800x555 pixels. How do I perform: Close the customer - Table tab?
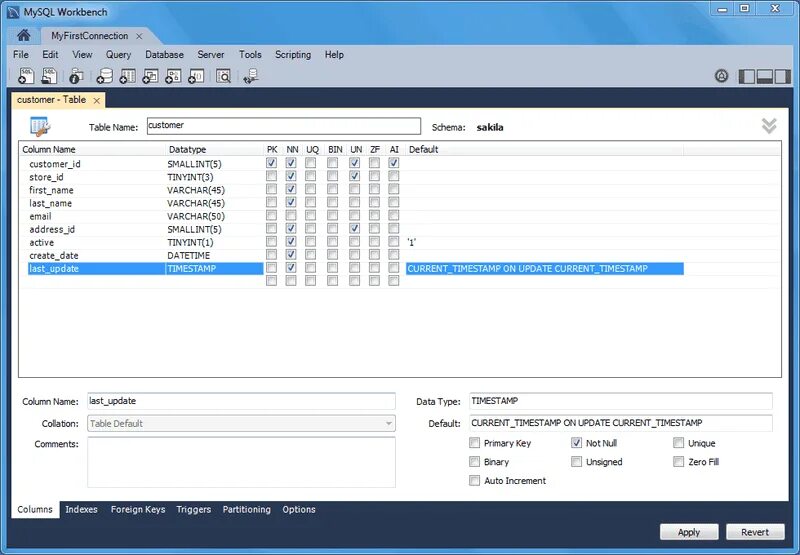coord(96,100)
